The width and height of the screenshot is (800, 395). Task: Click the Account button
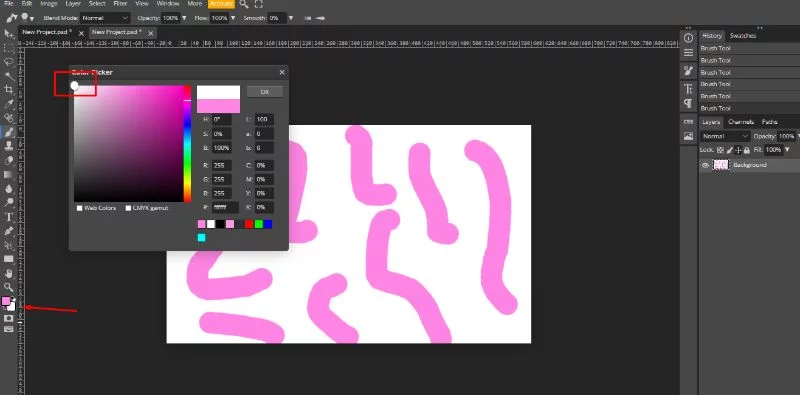coord(221,4)
